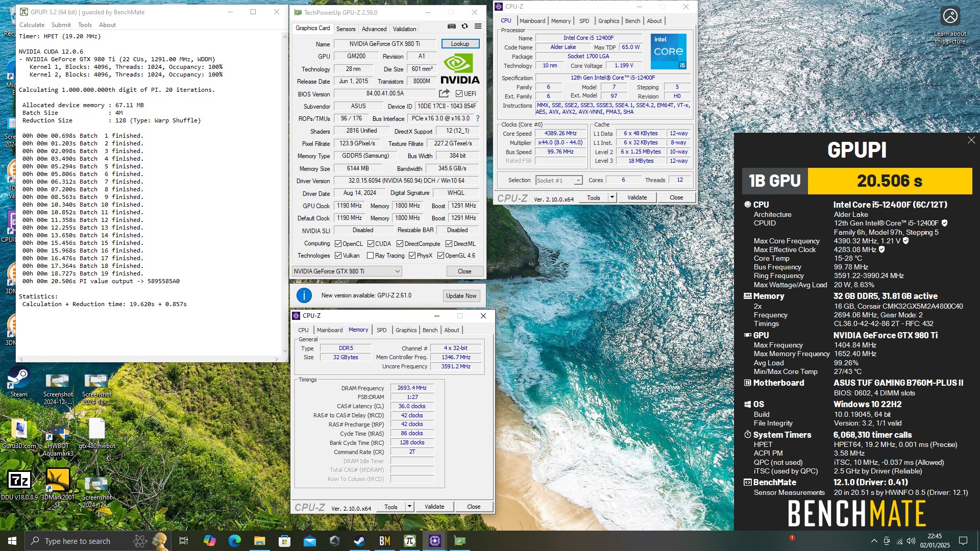Click volume icon in system tray
Image resolution: width=980 pixels, height=551 pixels.
[x=911, y=541]
